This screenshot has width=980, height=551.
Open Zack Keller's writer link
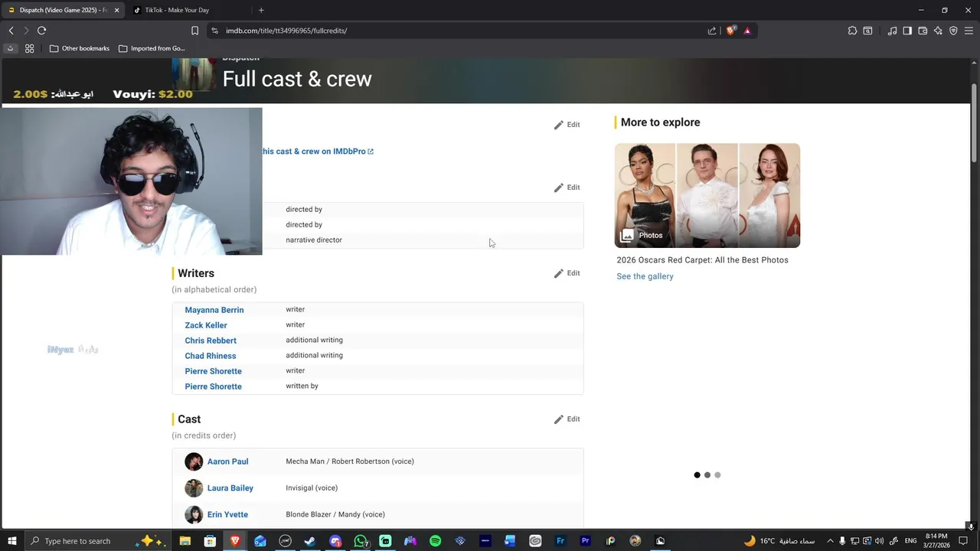pyautogui.click(x=206, y=325)
